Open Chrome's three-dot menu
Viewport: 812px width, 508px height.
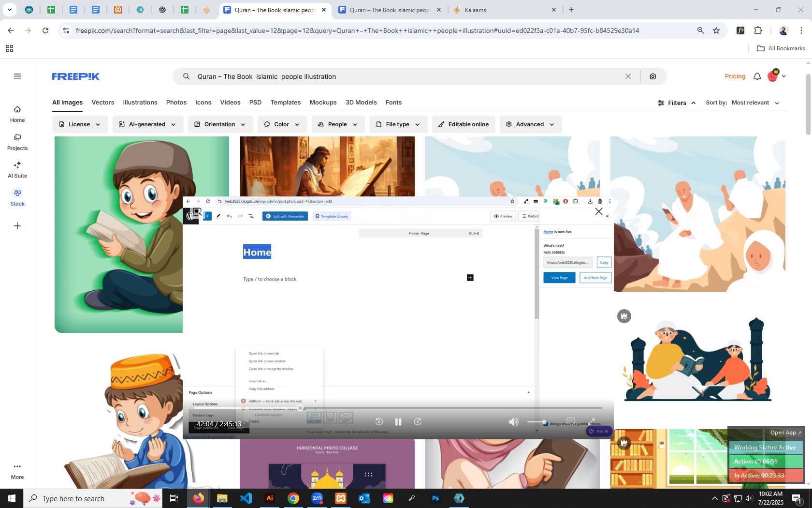[x=801, y=30]
